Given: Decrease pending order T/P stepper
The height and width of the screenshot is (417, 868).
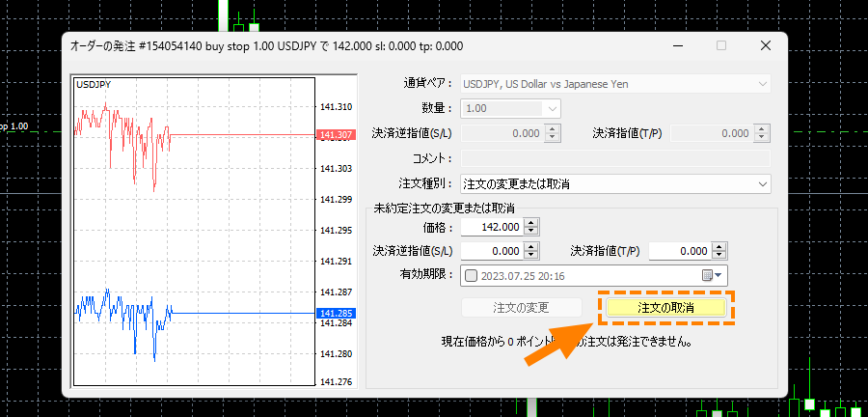Looking at the screenshot, I should [x=719, y=255].
